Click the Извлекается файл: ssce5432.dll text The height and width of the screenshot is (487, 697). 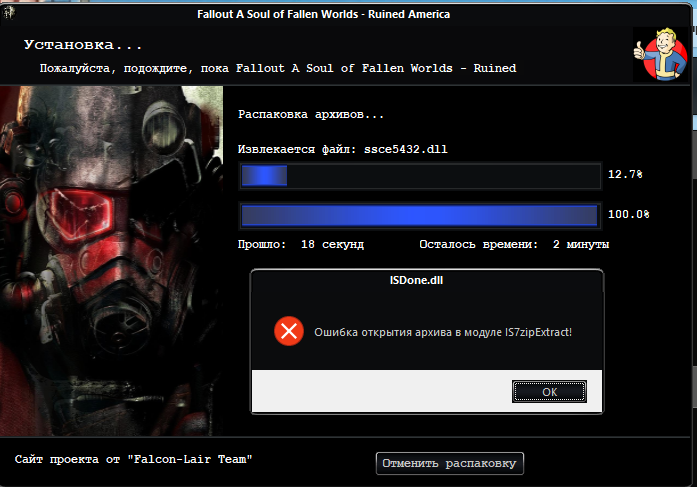point(343,149)
